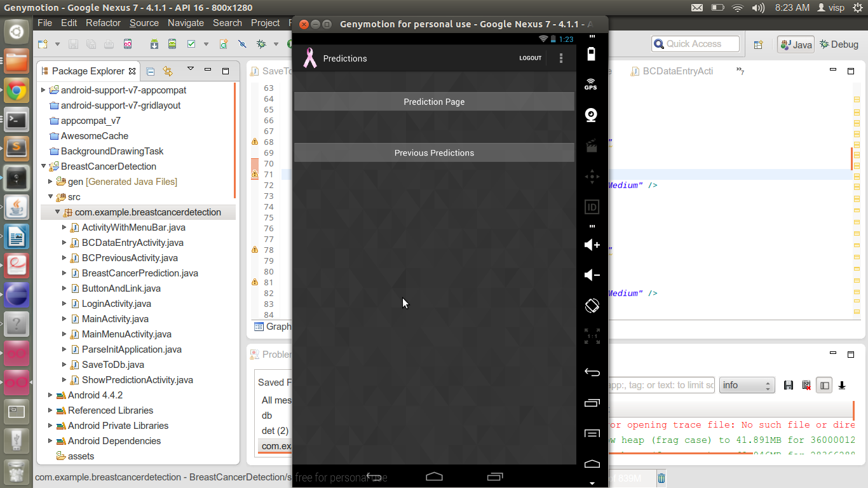Click the Genymotion Virtual Devices Manager toolbar icon
The image size is (868, 488).
pos(128,44)
